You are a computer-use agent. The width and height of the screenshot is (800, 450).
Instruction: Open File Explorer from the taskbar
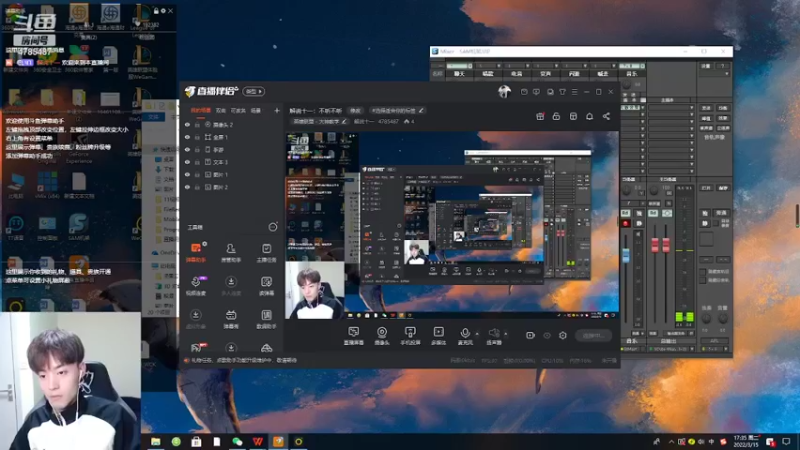156,441
